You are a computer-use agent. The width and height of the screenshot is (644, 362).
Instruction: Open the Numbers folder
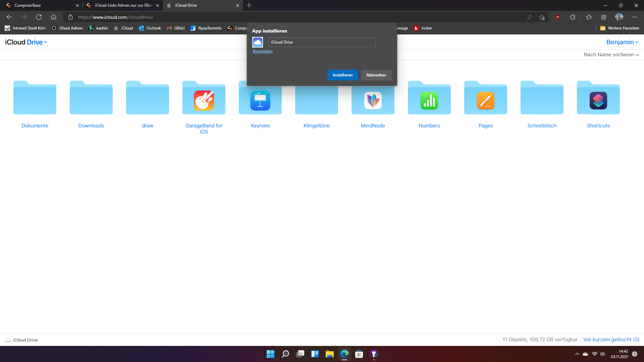coord(429,101)
